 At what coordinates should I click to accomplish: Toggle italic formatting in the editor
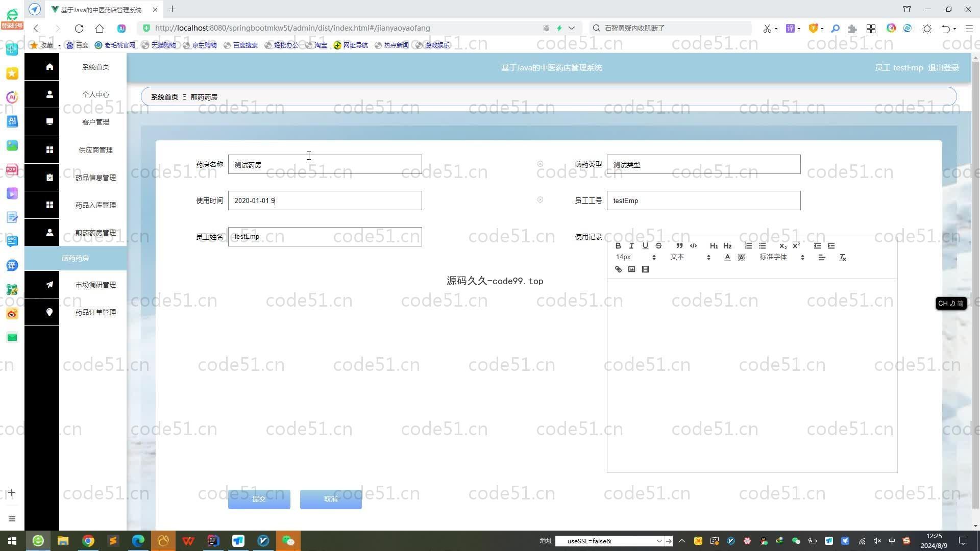point(631,246)
